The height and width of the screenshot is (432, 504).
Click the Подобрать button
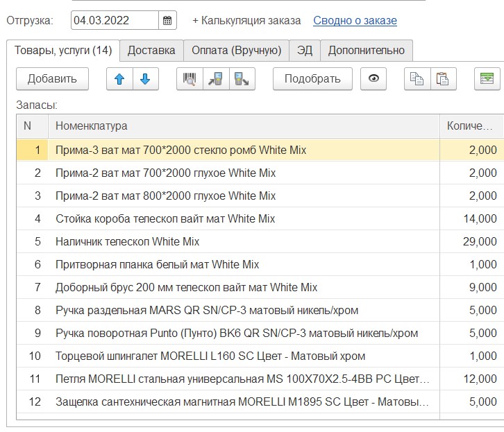(x=312, y=79)
